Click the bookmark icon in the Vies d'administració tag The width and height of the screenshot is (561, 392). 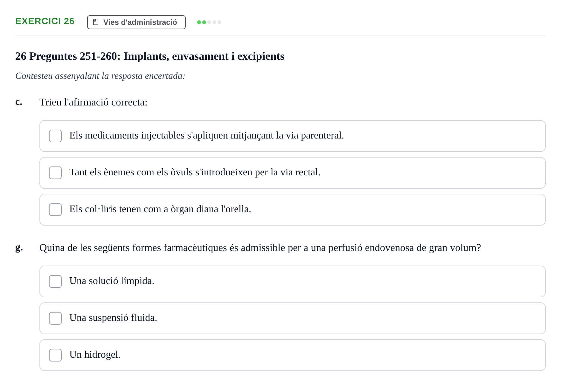96,22
